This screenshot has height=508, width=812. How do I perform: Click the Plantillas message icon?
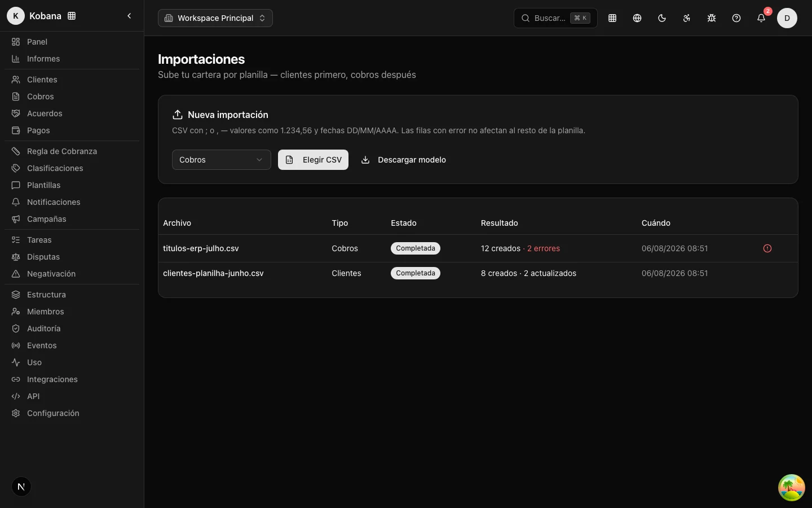coord(16,185)
